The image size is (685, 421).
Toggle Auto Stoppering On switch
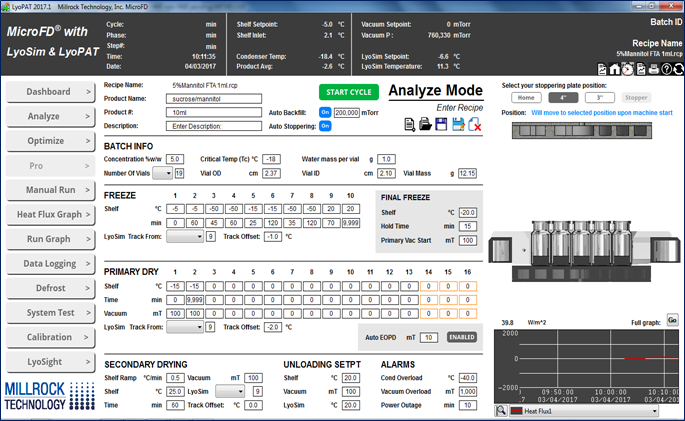(325, 126)
